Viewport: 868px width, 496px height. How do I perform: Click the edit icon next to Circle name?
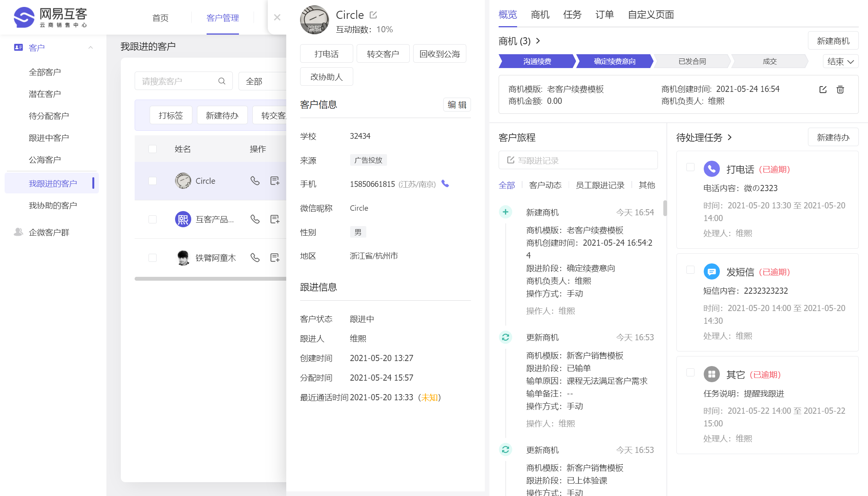click(x=373, y=15)
